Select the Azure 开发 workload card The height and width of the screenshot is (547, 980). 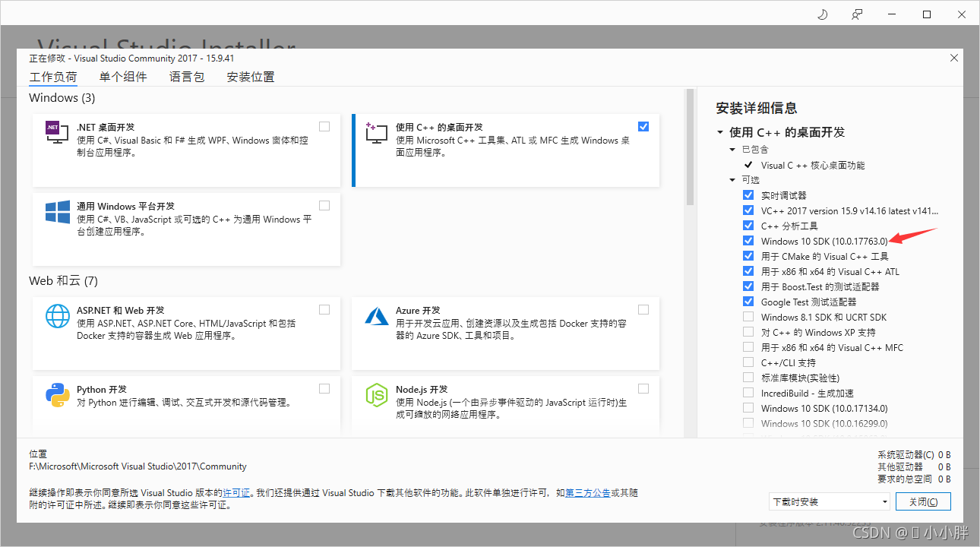[505, 333]
